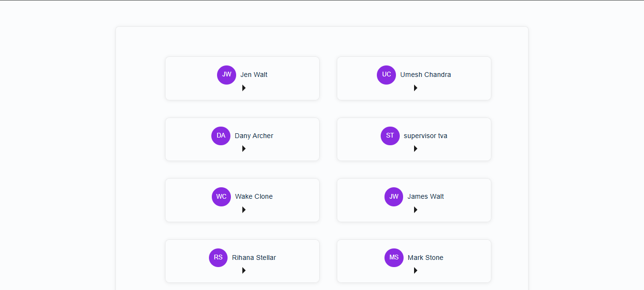Expand the triangle under Wake Clone
The image size is (644, 290).
(244, 210)
